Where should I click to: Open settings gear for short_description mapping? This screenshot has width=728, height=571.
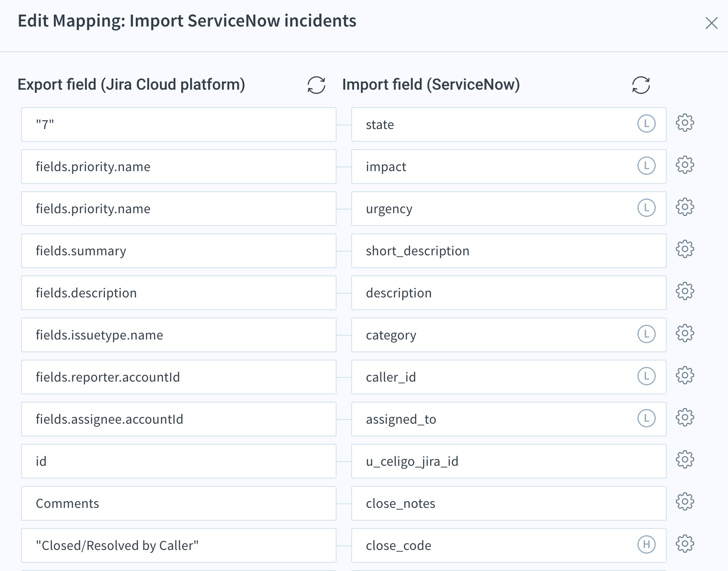tap(685, 249)
